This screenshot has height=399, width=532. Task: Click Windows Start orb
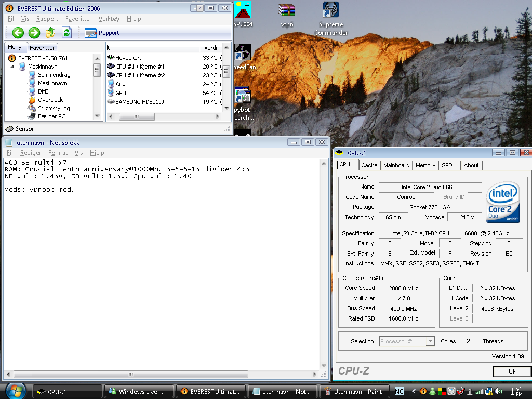click(x=15, y=391)
